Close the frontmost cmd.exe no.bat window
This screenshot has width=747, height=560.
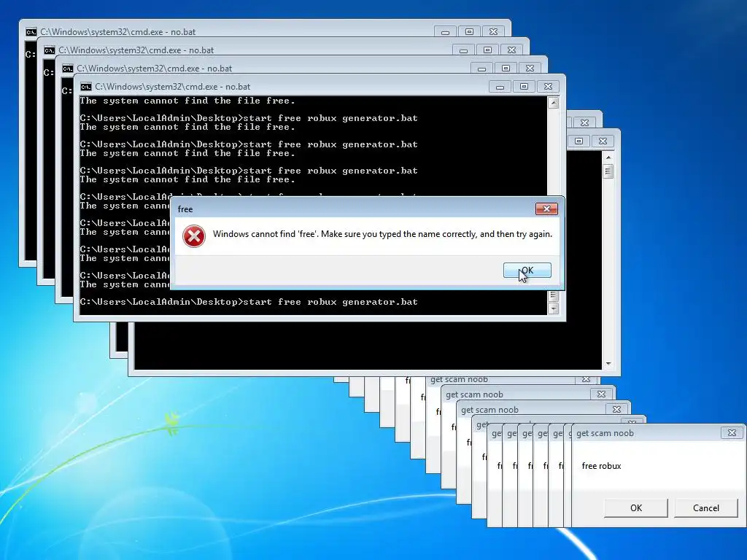coord(549,87)
